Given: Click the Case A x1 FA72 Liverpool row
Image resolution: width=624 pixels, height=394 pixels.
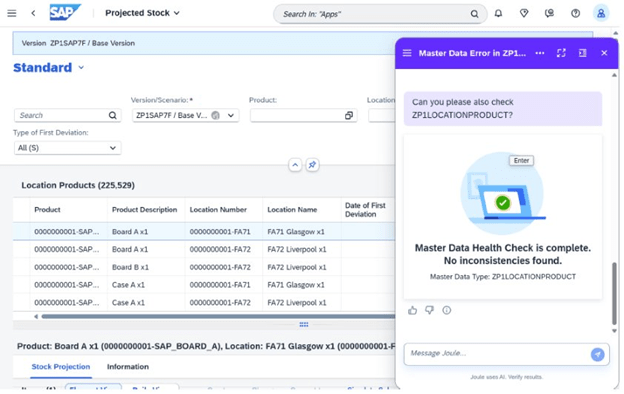Looking at the screenshot, I should click(204, 303).
